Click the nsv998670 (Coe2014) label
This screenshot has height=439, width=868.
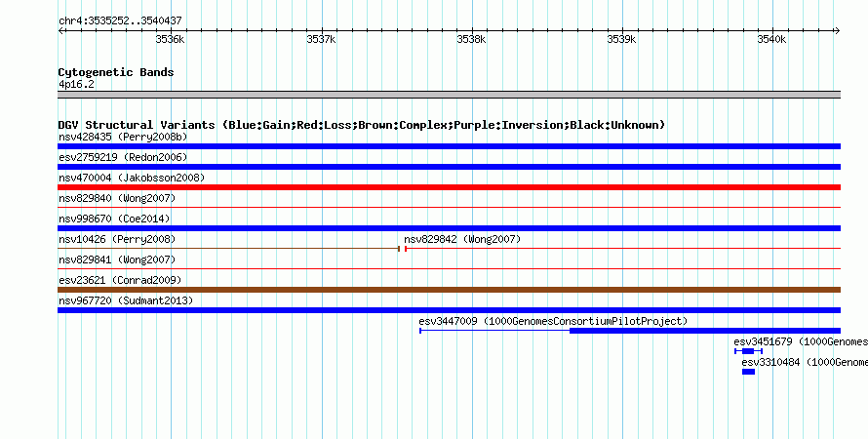pos(114,219)
